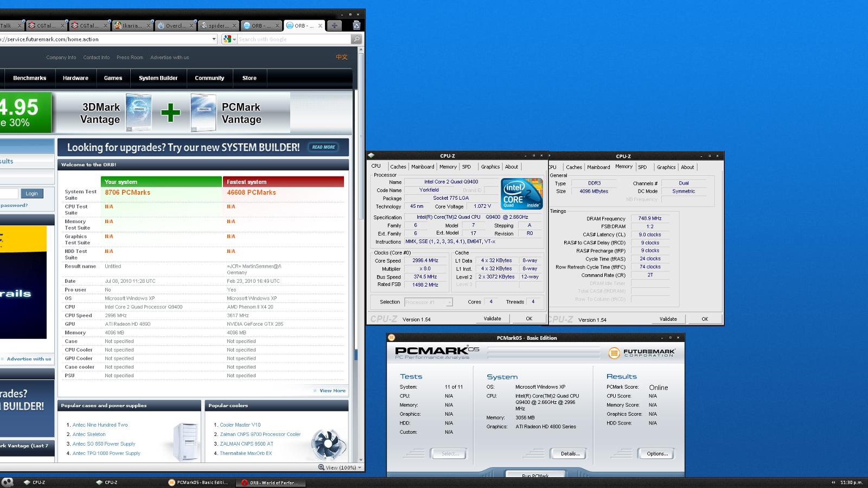Click PC case image in Popular cases
Image resolution: width=868 pixels, height=488 pixels.
tap(185, 442)
